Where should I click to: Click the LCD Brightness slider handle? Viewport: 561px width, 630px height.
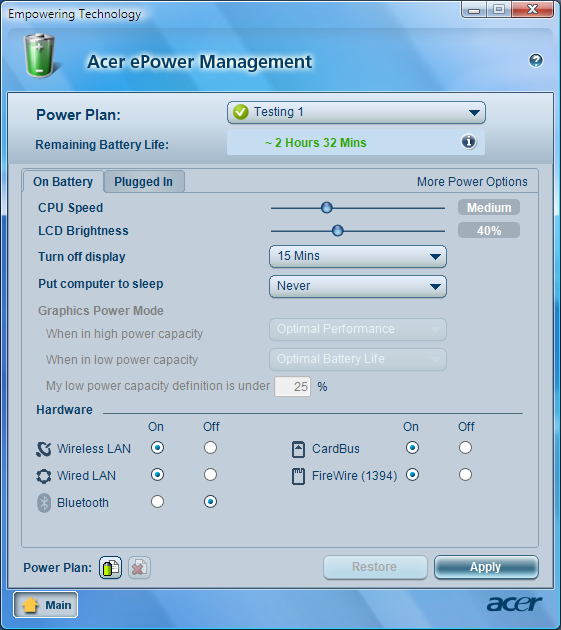tap(338, 231)
